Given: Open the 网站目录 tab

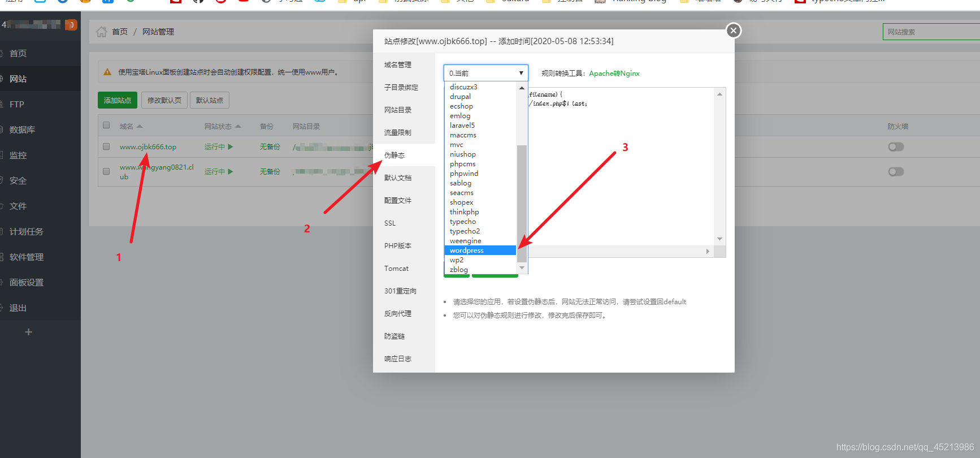Looking at the screenshot, I should coord(404,110).
